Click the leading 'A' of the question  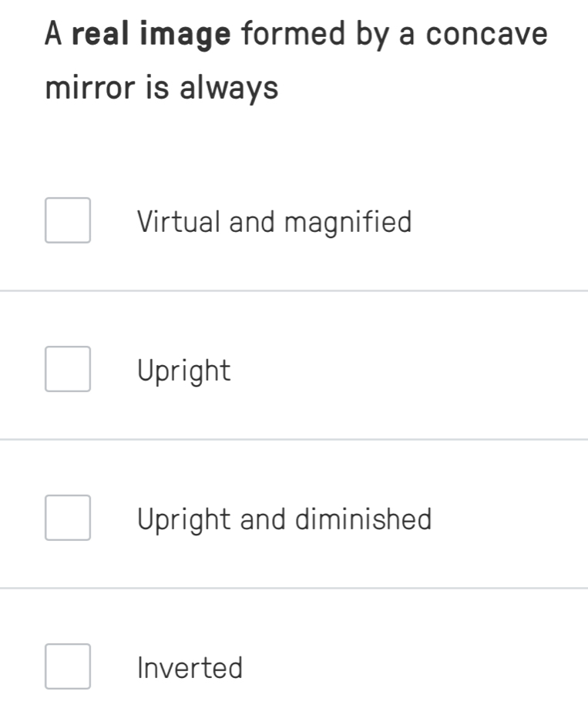53,35
